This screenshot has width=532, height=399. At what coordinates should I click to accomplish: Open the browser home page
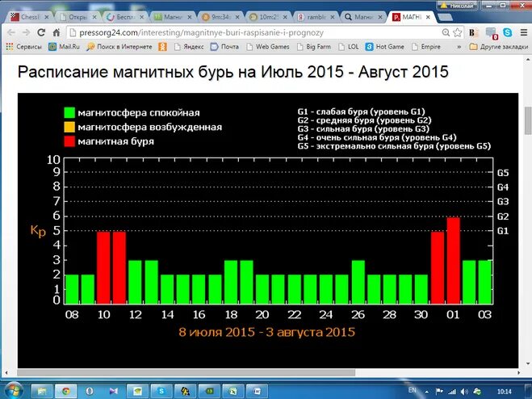click(57, 32)
